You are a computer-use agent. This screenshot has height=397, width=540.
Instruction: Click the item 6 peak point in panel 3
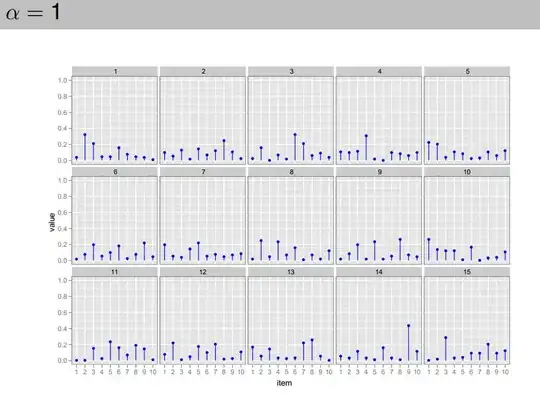[x=295, y=135]
